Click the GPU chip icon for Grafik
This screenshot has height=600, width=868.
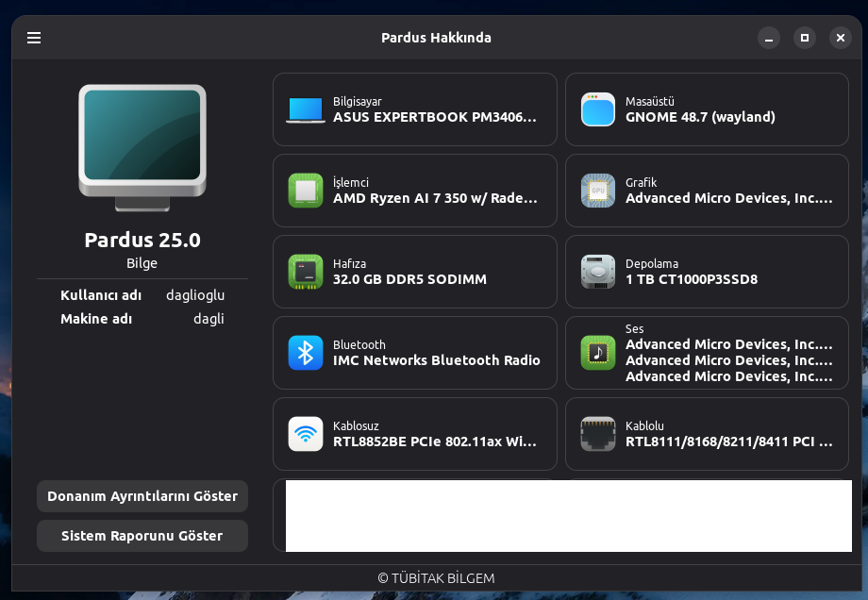[x=598, y=192]
